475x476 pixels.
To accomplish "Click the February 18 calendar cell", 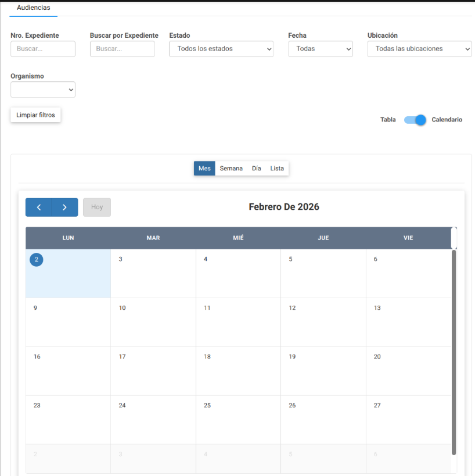I will click(x=238, y=371).
